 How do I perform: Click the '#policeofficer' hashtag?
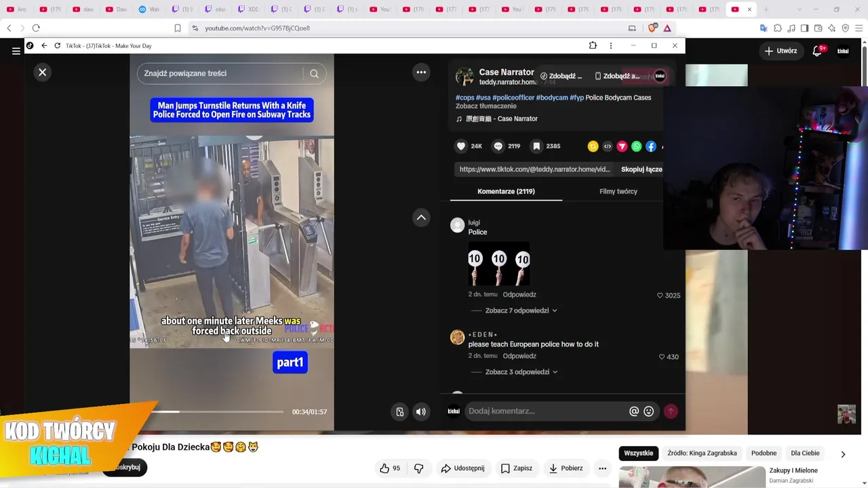click(513, 98)
